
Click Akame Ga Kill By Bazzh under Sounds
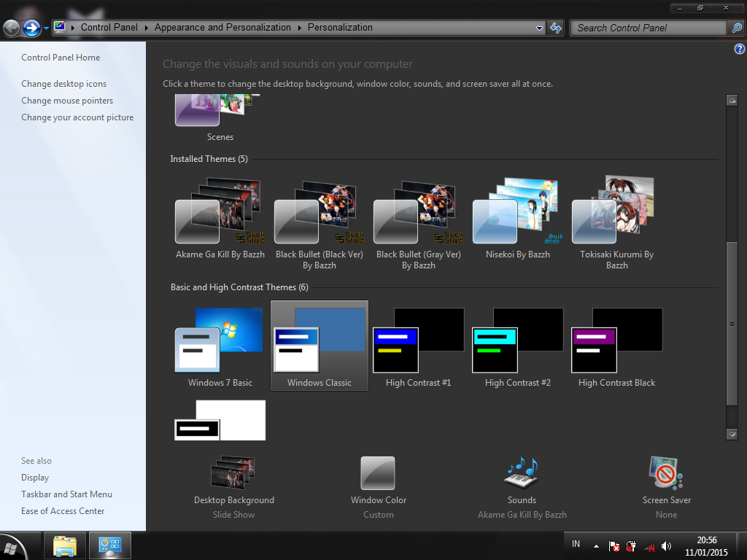522,515
